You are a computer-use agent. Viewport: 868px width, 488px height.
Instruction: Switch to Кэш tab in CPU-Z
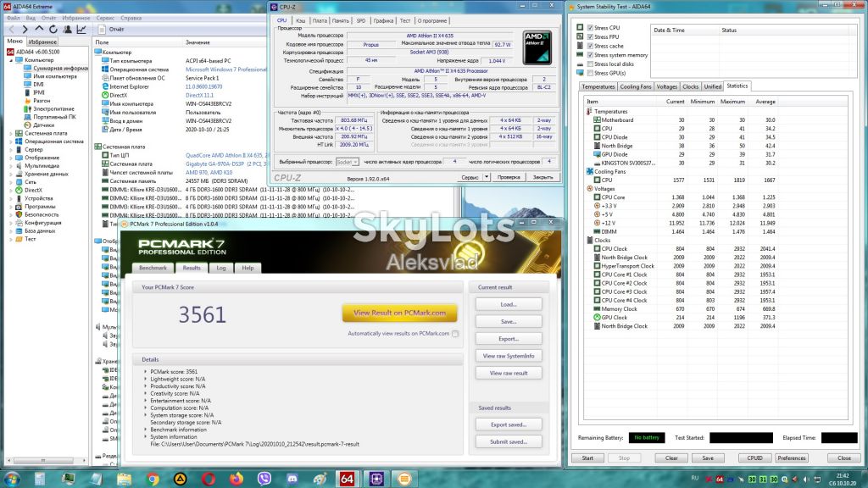300,20
